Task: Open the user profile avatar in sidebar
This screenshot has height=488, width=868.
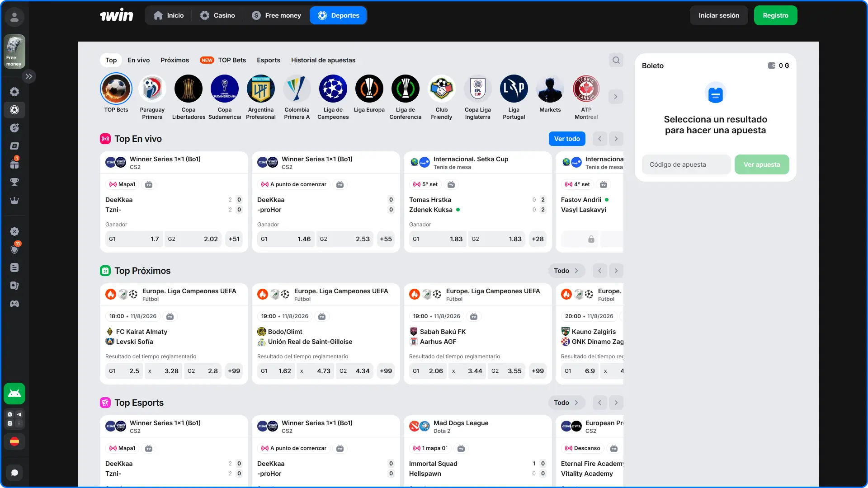Action: (x=14, y=17)
